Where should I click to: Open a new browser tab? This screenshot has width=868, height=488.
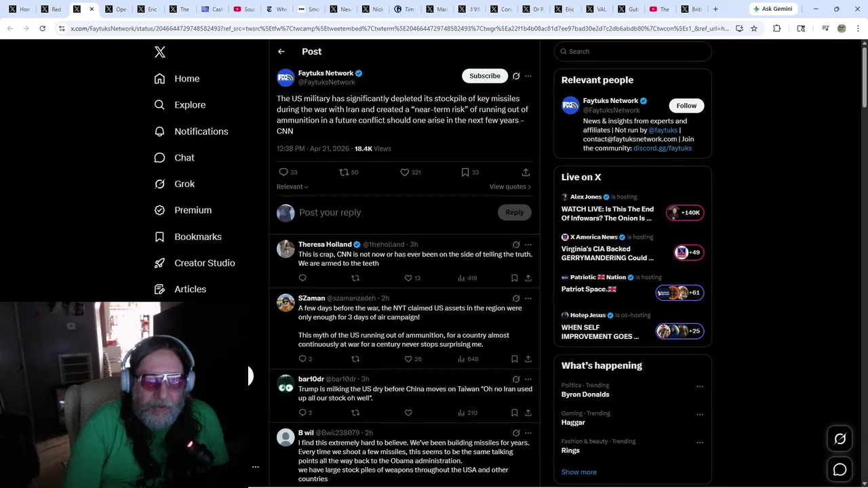click(x=715, y=9)
